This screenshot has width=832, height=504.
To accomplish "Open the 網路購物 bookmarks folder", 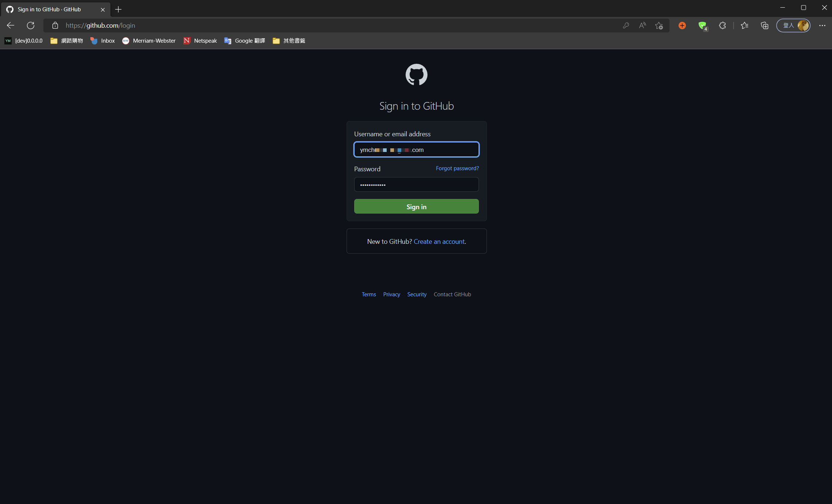I will [67, 41].
